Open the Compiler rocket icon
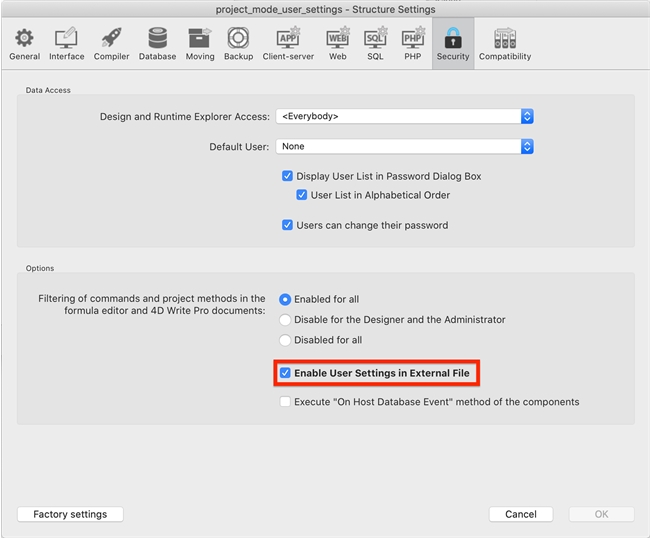Viewport: 650px width, 538px height. (x=112, y=40)
